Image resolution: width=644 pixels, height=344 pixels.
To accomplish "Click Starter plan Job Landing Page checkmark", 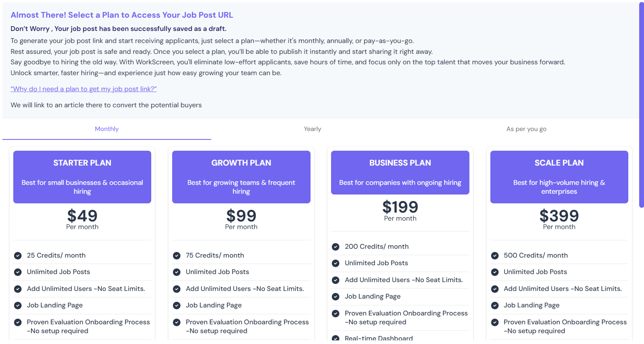I will 18,305.
